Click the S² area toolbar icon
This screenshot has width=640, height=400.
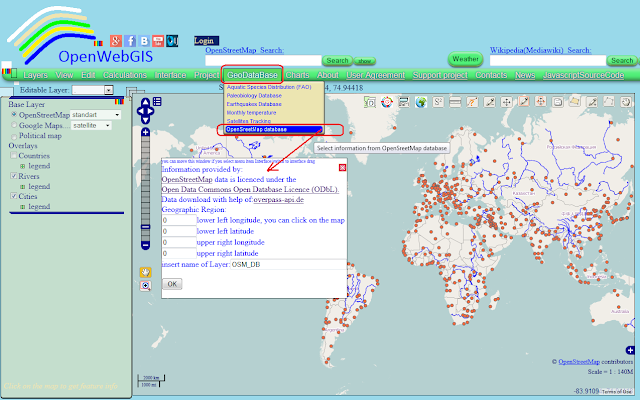click(x=438, y=102)
